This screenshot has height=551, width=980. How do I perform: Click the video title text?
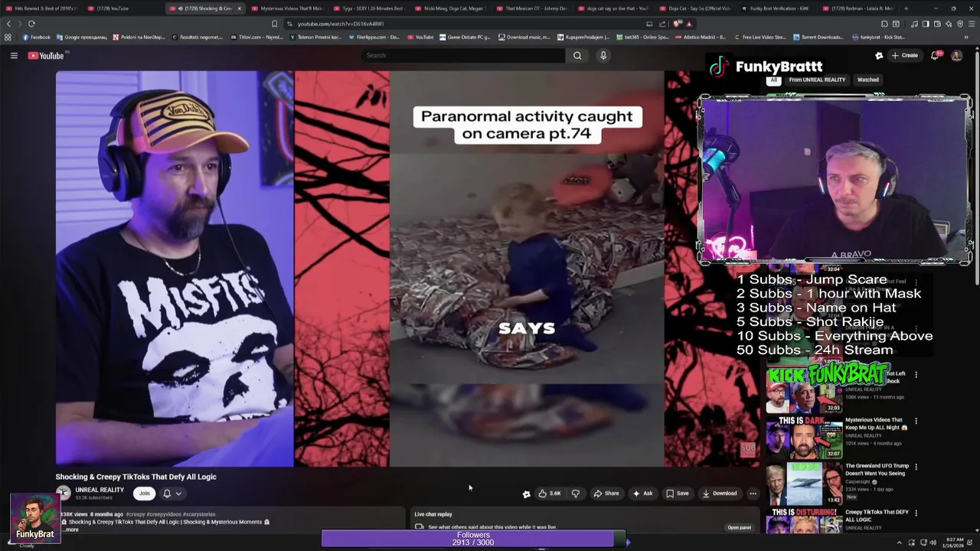coord(136,477)
